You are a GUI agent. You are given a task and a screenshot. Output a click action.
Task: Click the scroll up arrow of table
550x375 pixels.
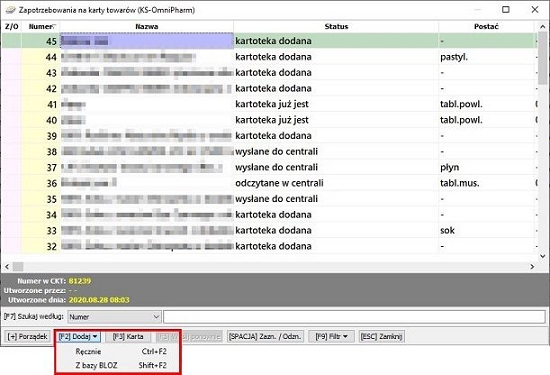pyautogui.click(x=543, y=27)
